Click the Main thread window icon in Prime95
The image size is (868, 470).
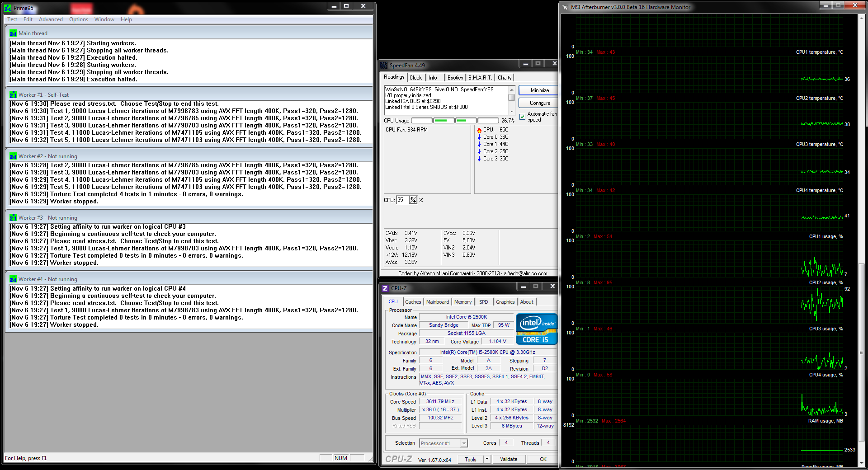(13, 33)
